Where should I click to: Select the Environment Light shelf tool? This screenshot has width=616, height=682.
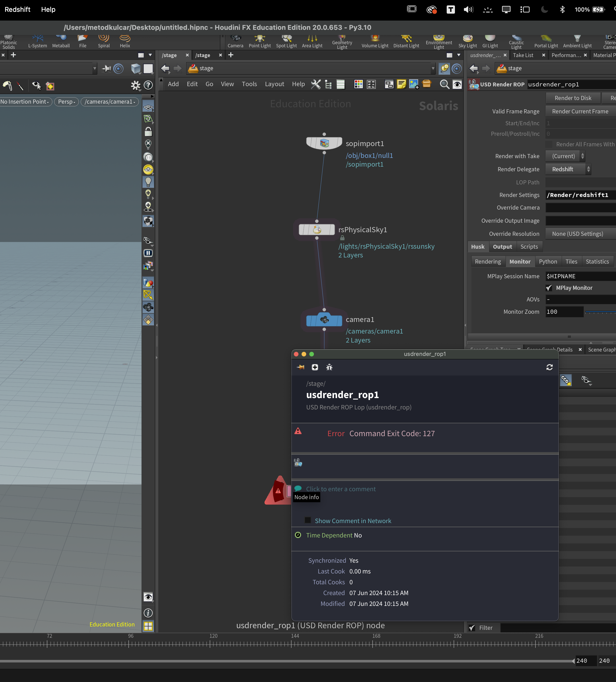point(439,41)
